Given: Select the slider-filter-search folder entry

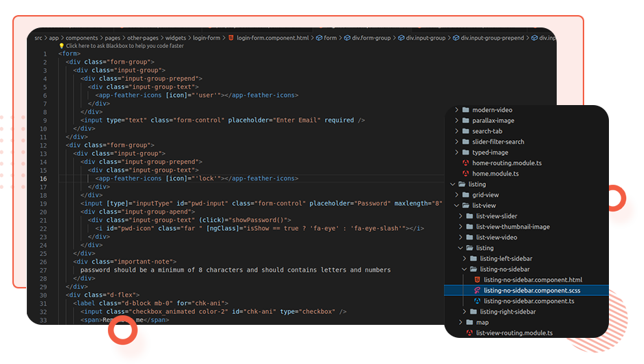Looking at the screenshot, I should (498, 142).
